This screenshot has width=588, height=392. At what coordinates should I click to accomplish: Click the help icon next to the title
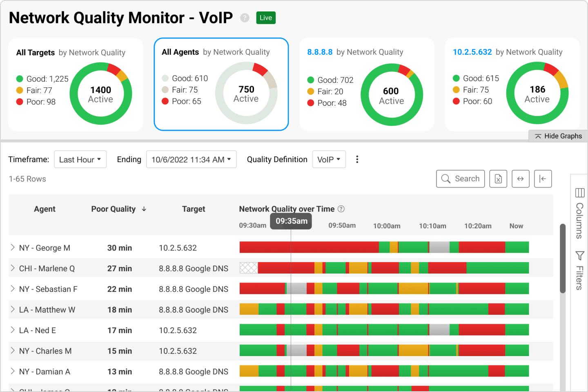pyautogui.click(x=244, y=18)
